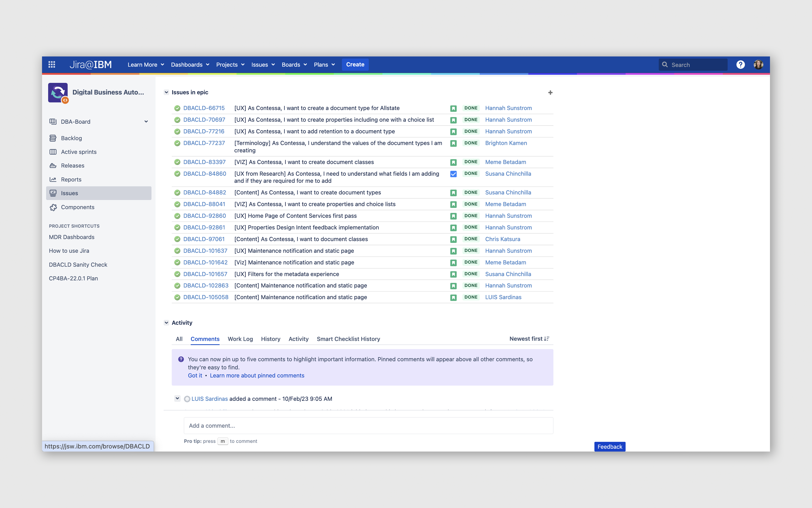Add an issue to epic with plus icon

click(x=550, y=92)
